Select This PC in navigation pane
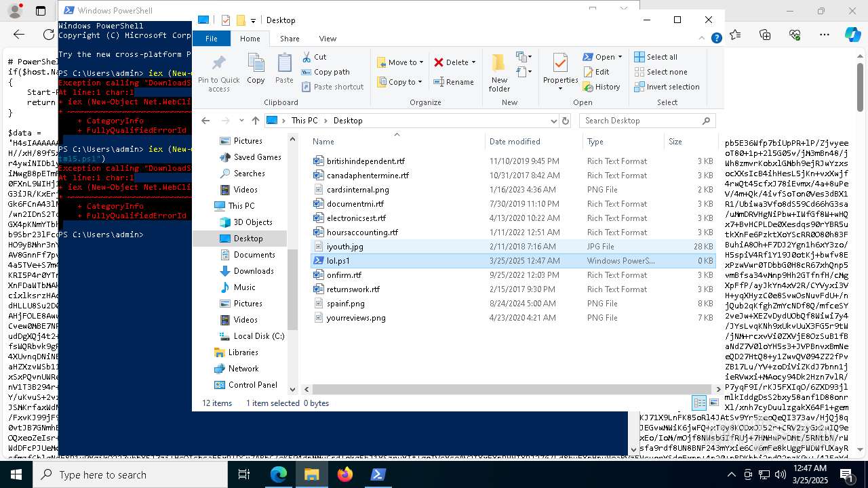Viewport: 868px width, 488px height. 241,206
